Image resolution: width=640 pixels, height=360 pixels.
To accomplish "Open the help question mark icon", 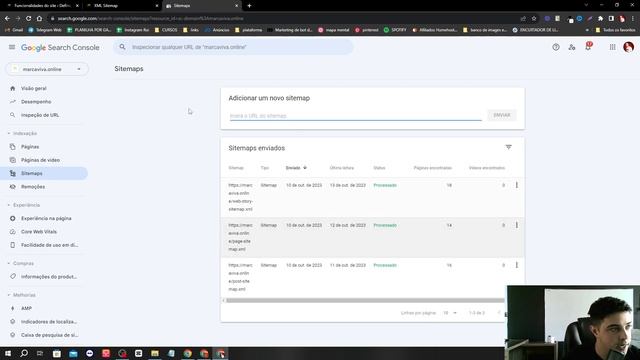I will point(556,47).
